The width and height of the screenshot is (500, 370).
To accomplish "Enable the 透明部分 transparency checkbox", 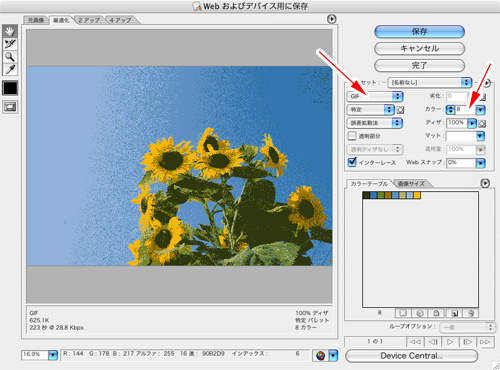I will click(352, 136).
